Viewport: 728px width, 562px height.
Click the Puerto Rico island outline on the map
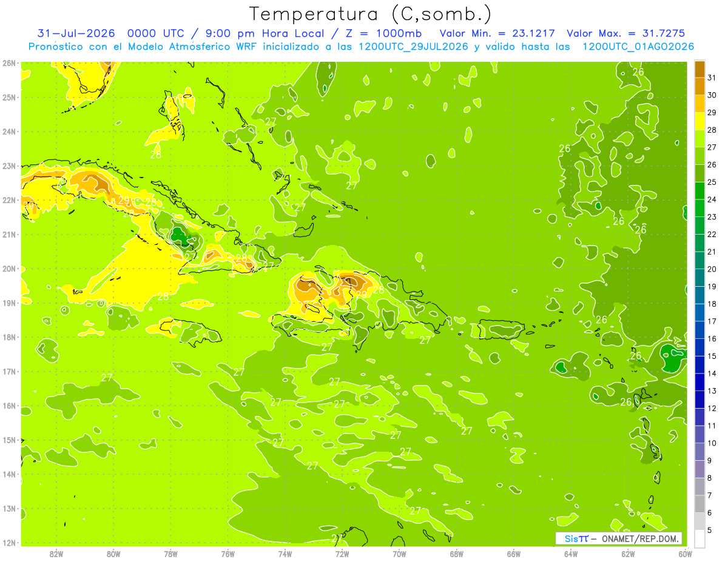[x=502, y=330]
